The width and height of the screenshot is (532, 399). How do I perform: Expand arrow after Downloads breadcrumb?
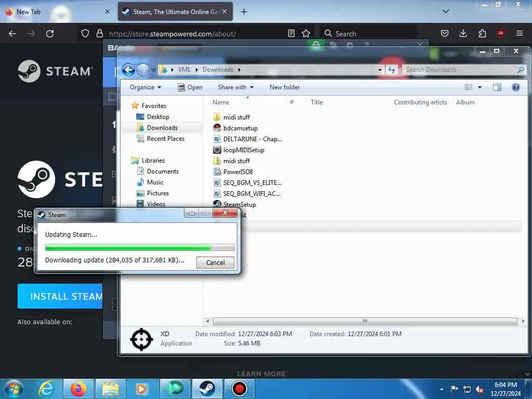239,70
